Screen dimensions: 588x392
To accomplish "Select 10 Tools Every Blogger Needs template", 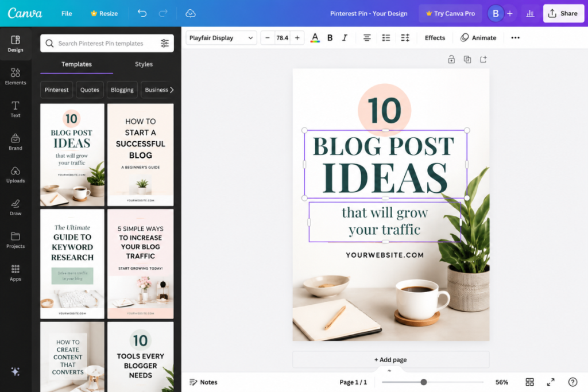I will coord(141,357).
